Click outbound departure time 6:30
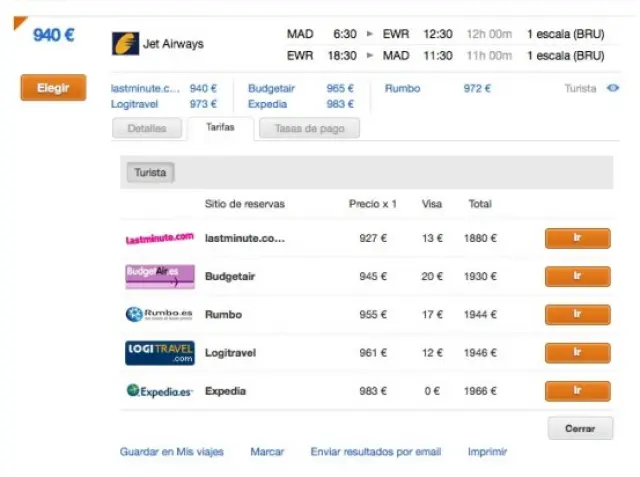 (345, 34)
